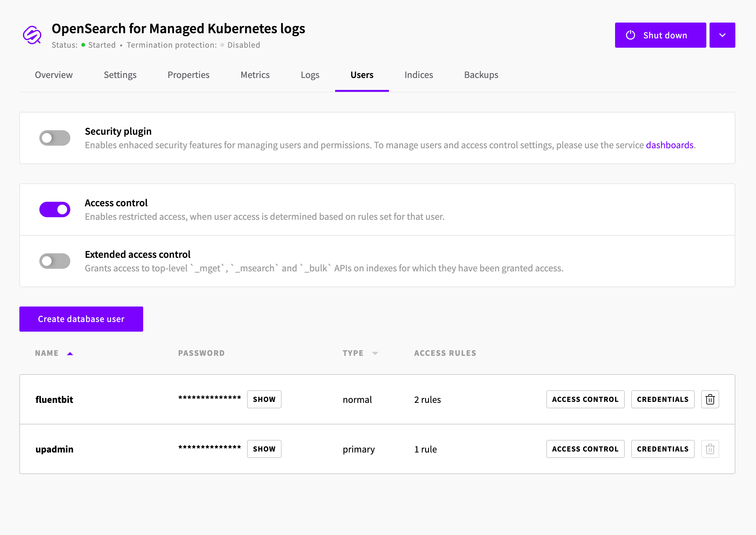Click the Password column header
Image resolution: width=756 pixels, height=535 pixels.
coord(202,353)
